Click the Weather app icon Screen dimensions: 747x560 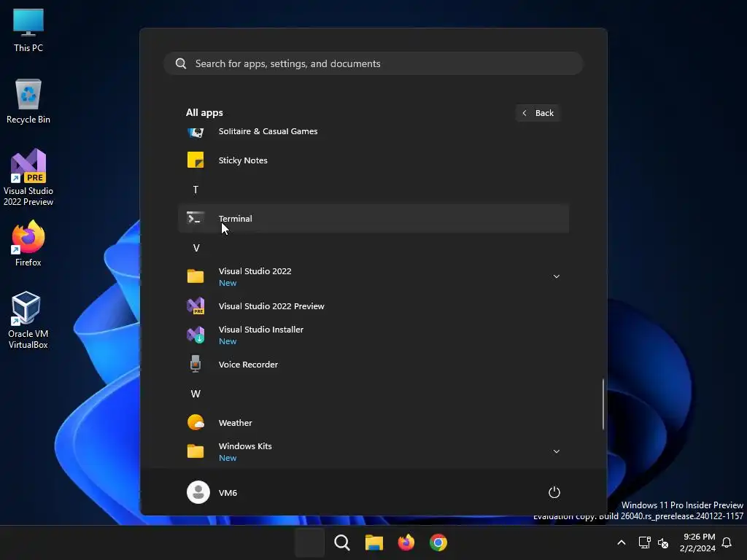click(196, 422)
